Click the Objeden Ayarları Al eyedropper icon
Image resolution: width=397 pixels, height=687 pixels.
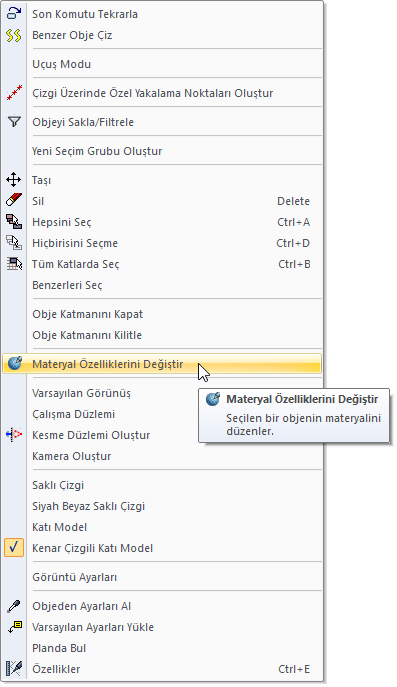pyautogui.click(x=14, y=606)
